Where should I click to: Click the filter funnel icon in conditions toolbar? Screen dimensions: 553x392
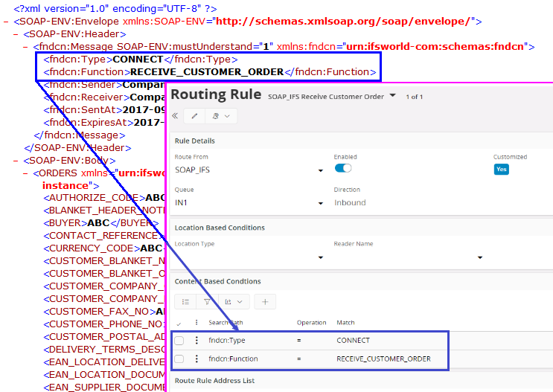(208, 301)
